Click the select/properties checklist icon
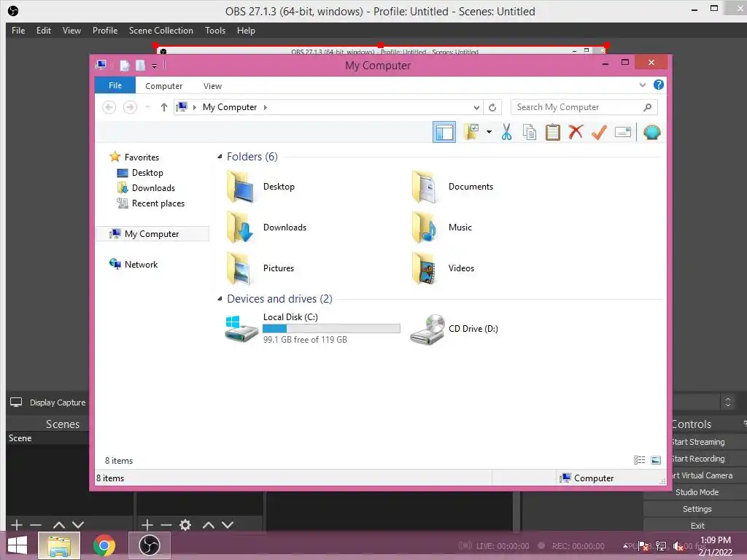The image size is (747, 560). (x=472, y=132)
